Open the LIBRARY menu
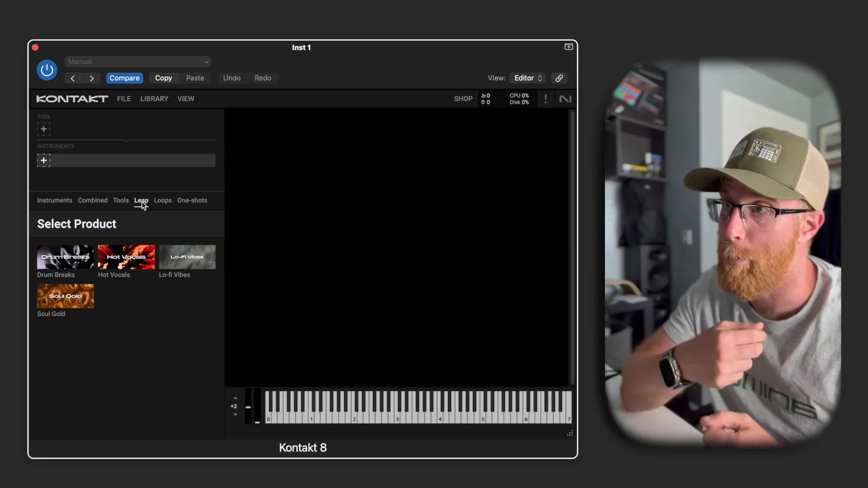Viewport: 868px width, 488px height. 154,99
